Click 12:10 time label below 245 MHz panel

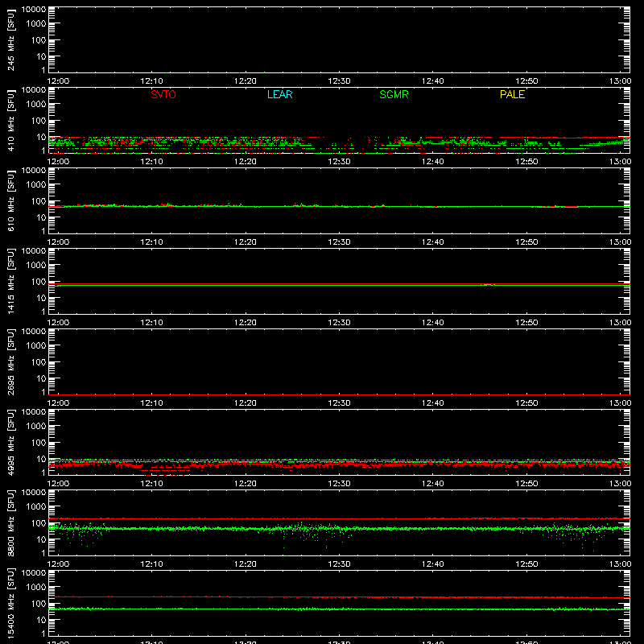coord(151,81)
